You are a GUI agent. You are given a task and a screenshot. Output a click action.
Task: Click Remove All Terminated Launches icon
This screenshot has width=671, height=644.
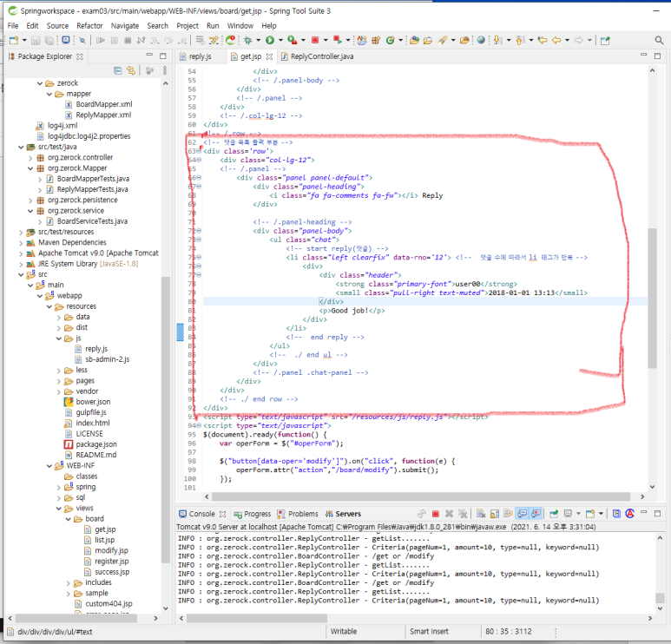point(463,514)
